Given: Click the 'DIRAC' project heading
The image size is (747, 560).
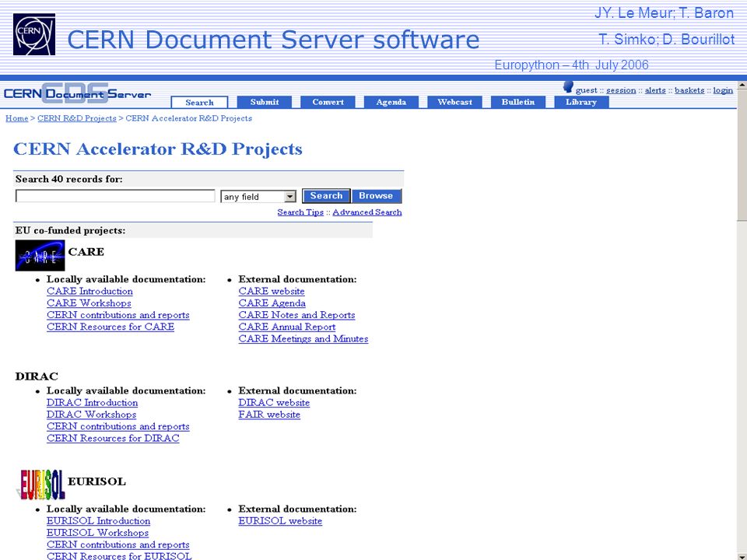Looking at the screenshot, I should click(x=37, y=376).
